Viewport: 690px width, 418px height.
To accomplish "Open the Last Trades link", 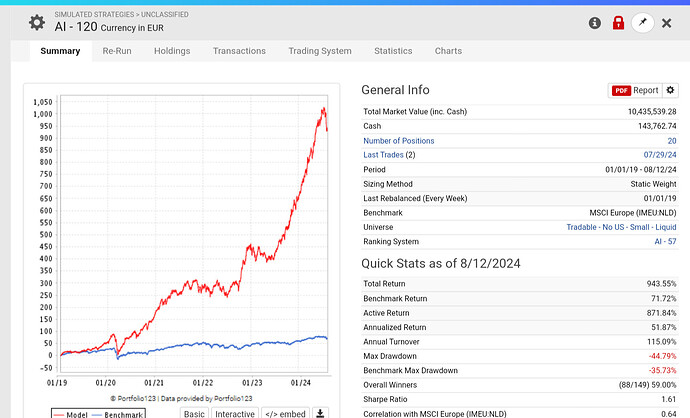I will [x=383, y=155].
